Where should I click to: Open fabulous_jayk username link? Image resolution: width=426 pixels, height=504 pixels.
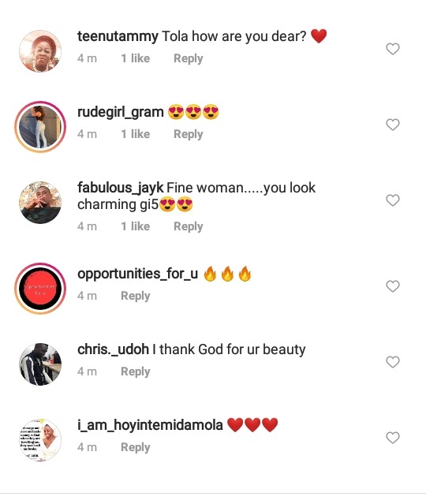pos(120,188)
